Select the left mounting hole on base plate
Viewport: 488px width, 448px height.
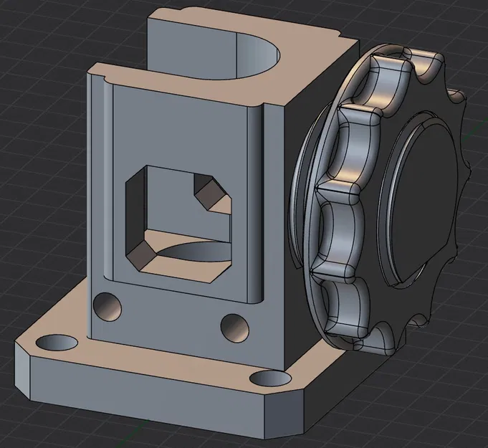click(x=57, y=343)
